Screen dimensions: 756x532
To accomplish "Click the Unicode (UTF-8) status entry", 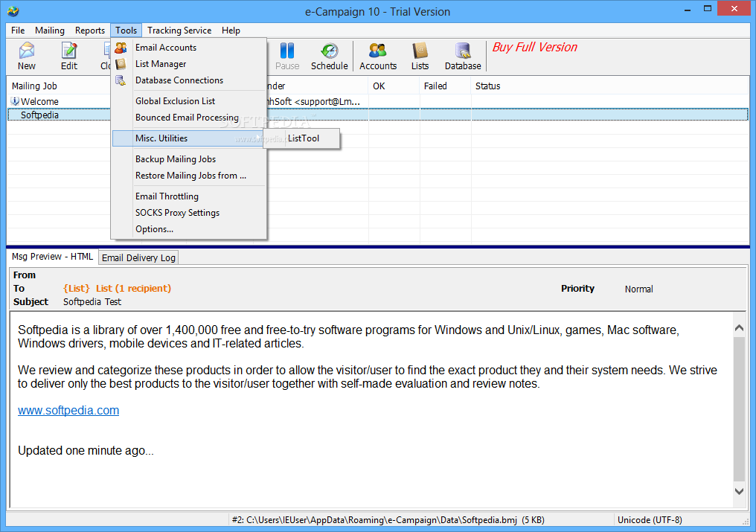I will click(650, 520).
